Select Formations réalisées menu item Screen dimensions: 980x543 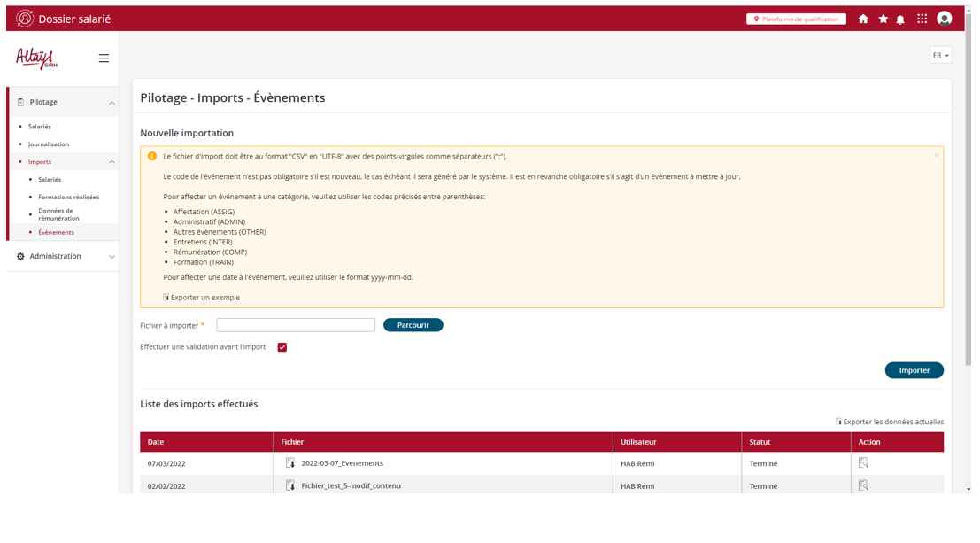(68, 197)
